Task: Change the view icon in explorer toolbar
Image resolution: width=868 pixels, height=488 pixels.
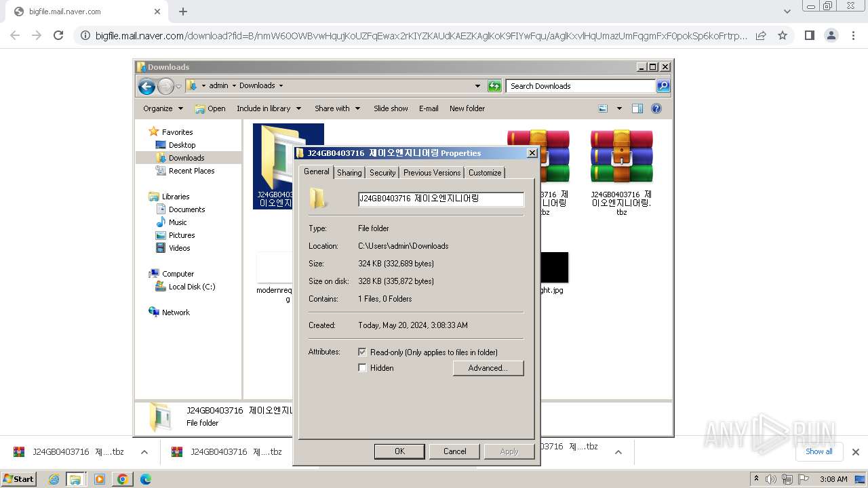Action: pyautogui.click(x=603, y=108)
